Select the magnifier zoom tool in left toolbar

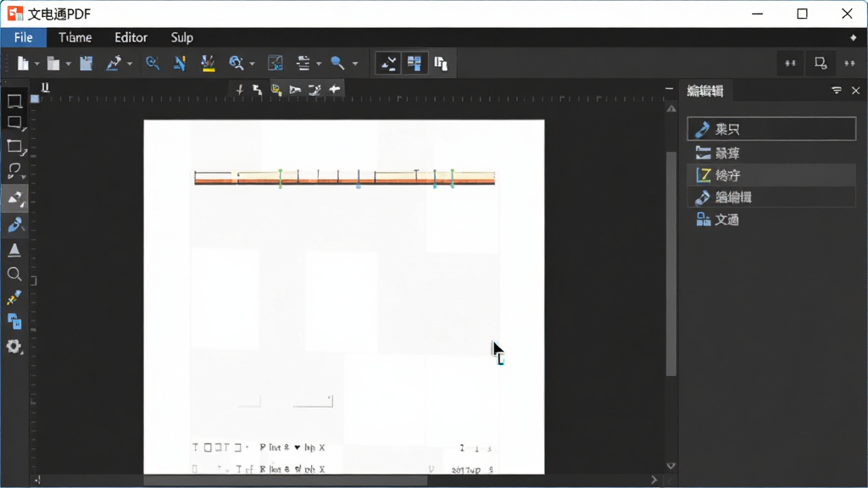(14, 274)
